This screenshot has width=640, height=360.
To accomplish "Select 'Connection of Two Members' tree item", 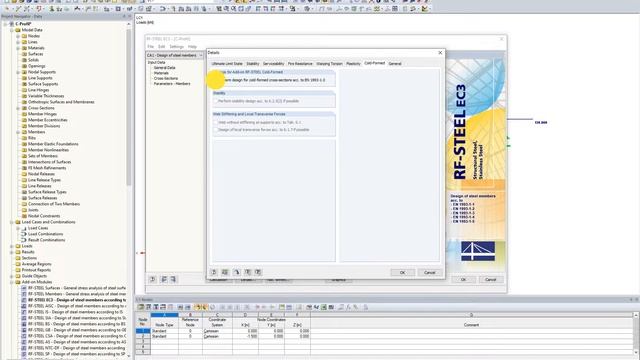I will 54,204.
